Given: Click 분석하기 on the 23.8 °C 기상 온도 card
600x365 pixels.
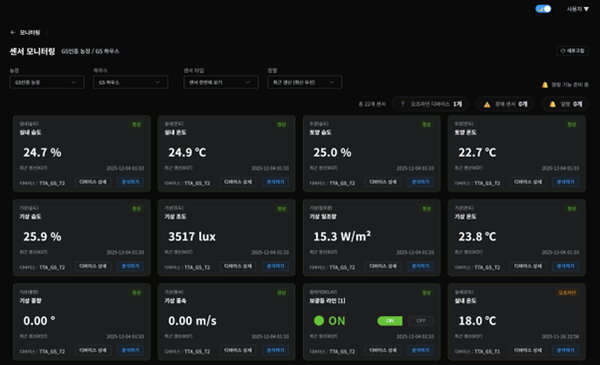Looking at the screenshot, I should 566,266.
